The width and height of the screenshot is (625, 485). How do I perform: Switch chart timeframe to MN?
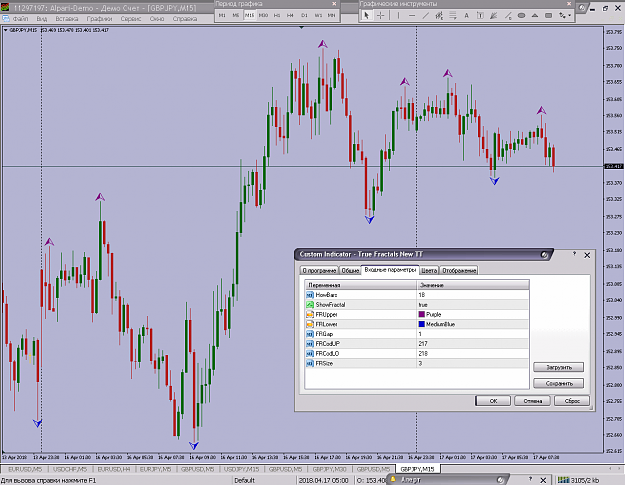(x=331, y=15)
